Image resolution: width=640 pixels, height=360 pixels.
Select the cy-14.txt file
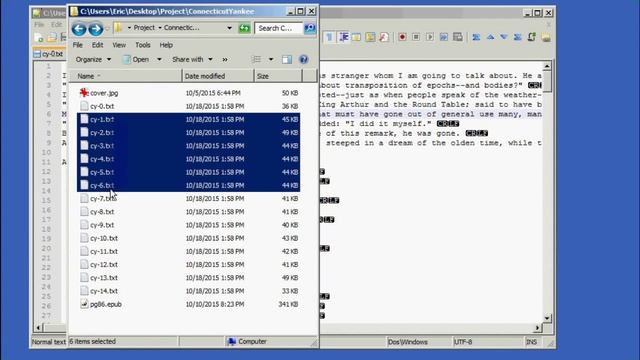point(99,291)
